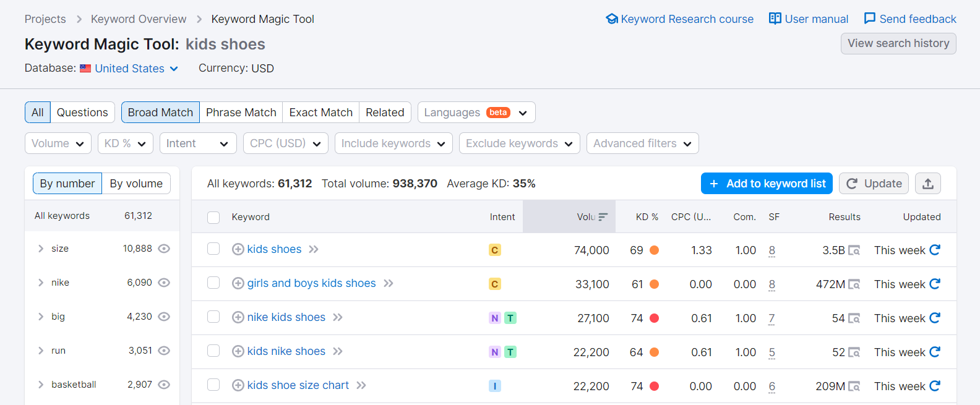Click double-arrow next to 'kids shoe size chart'
Screen dimensions: 980x405
coord(361,385)
